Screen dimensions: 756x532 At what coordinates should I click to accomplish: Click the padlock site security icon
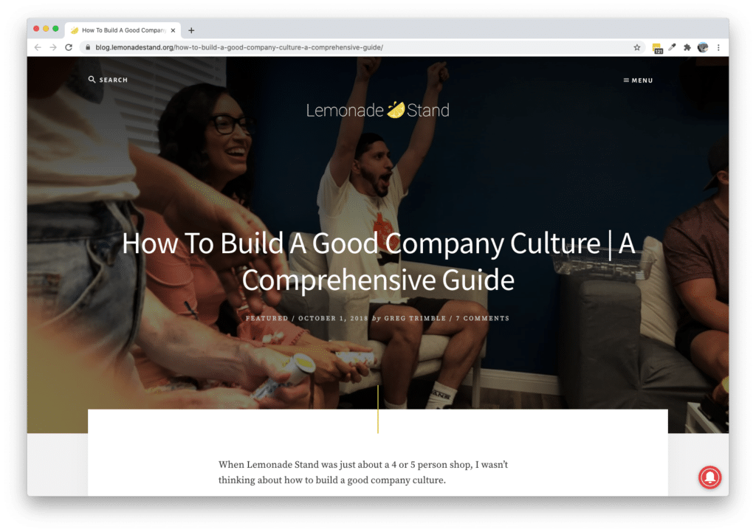click(x=88, y=47)
